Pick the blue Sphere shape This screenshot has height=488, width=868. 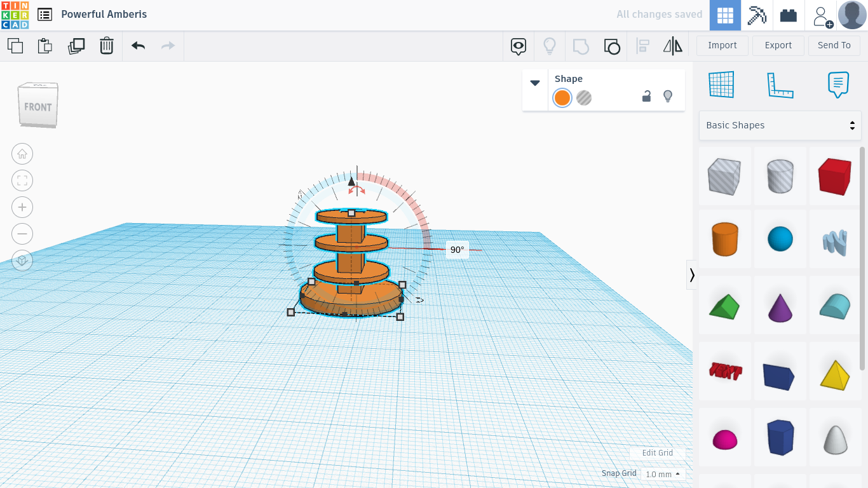point(780,239)
